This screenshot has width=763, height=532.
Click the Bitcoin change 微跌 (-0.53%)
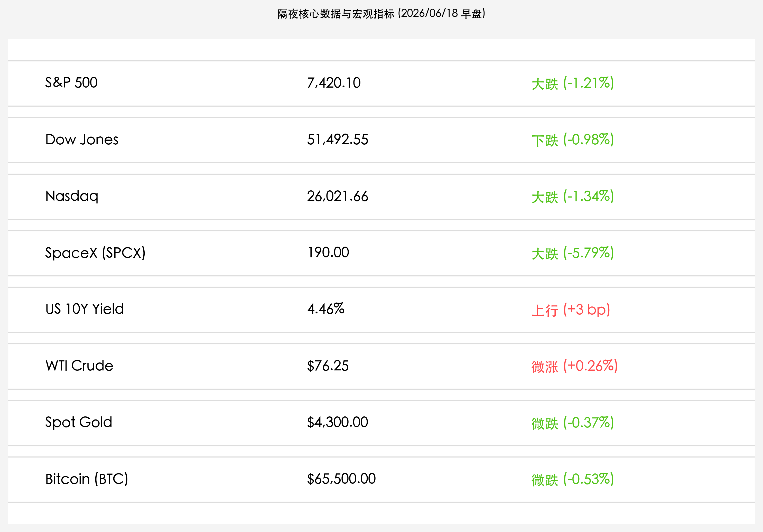573,479
